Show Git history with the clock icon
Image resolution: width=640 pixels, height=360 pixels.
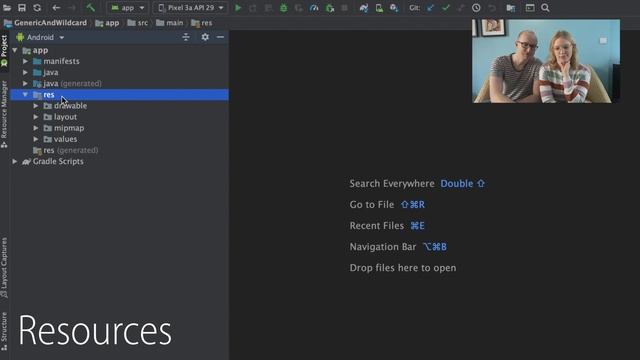pyautogui.click(x=476, y=8)
